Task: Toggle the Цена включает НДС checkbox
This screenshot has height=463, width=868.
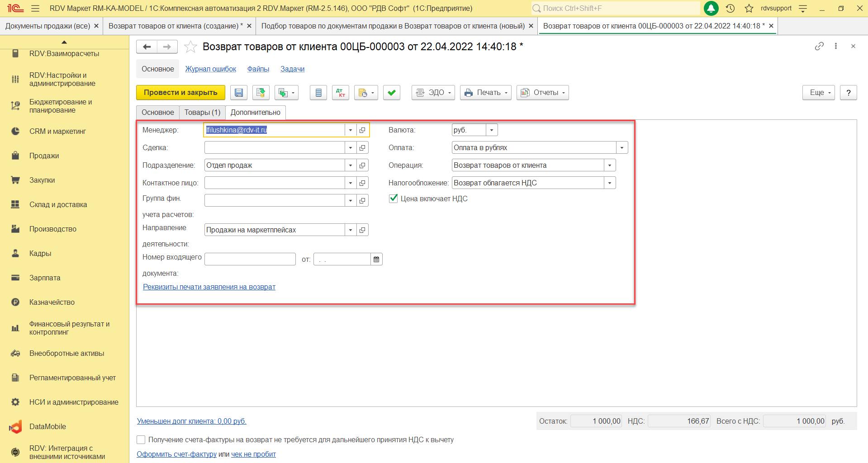Action: point(394,198)
